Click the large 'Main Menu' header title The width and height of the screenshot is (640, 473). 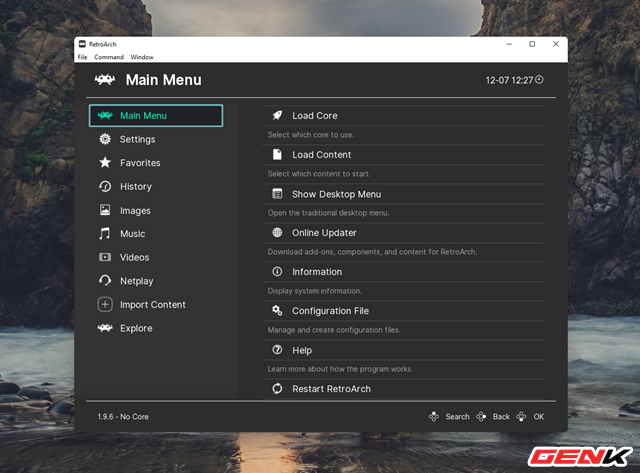pos(164,80)
